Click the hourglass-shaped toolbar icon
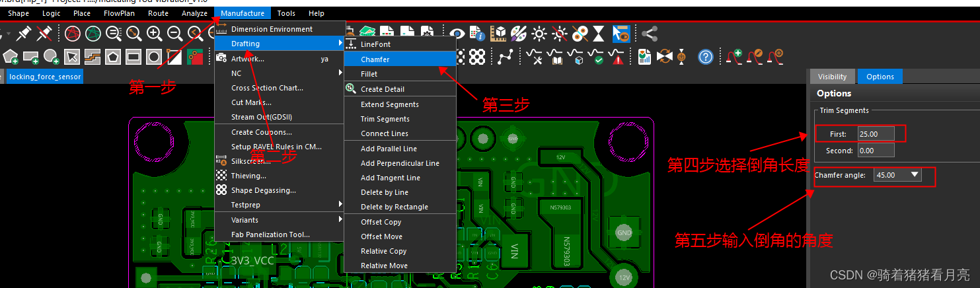 coord(599,32)
